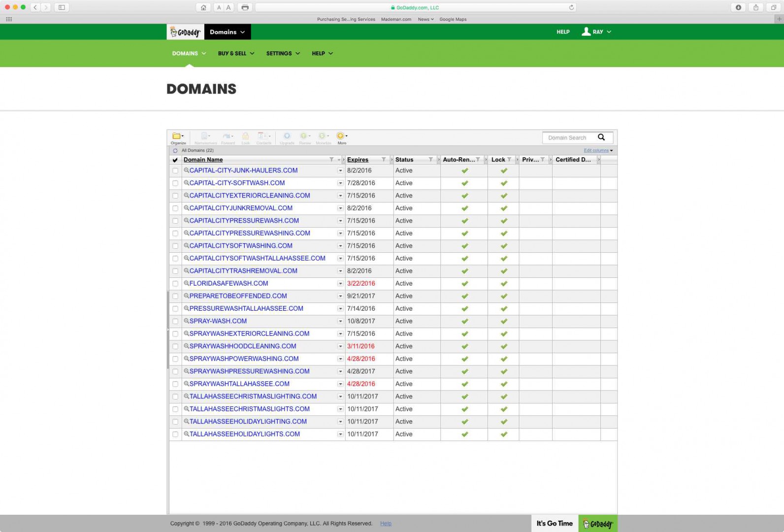
Task: Open the CAPITALCITYSOFTWASHING.COM domain link
Action: [241, 246]
